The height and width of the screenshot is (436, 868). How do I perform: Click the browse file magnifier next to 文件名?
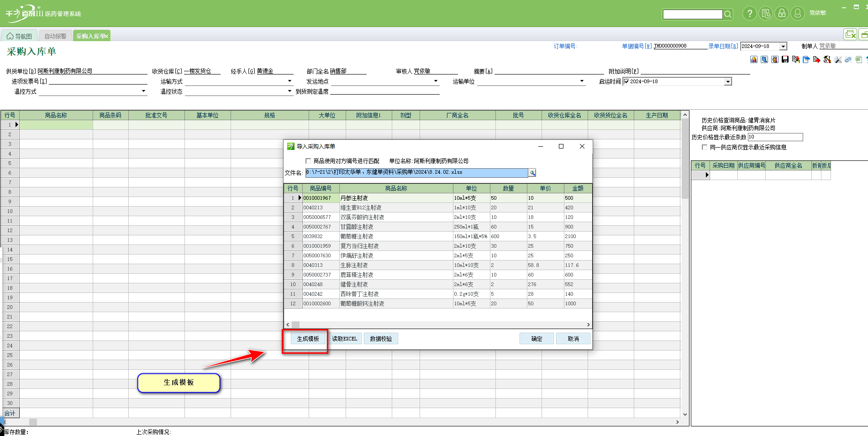coord(532,173)
